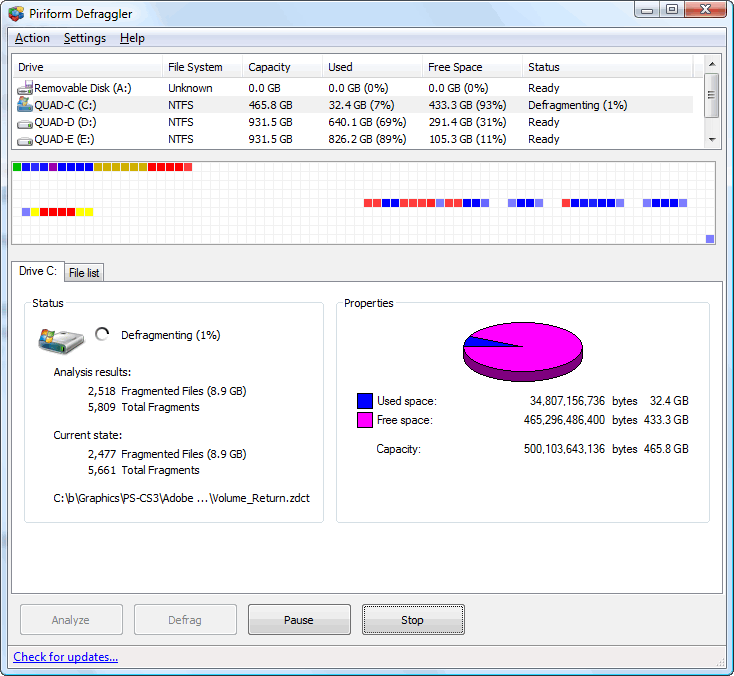Click the '465.8 GB' capacity cell for C:

(x=270, y=105)
